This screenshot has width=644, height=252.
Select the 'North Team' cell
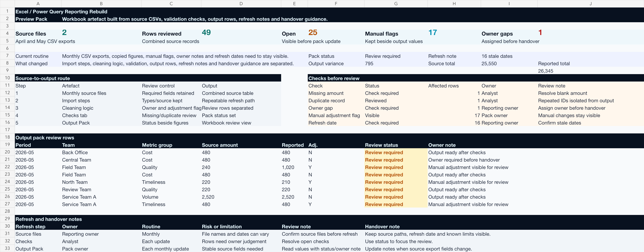pyautogui.click(x=75, y=182)
